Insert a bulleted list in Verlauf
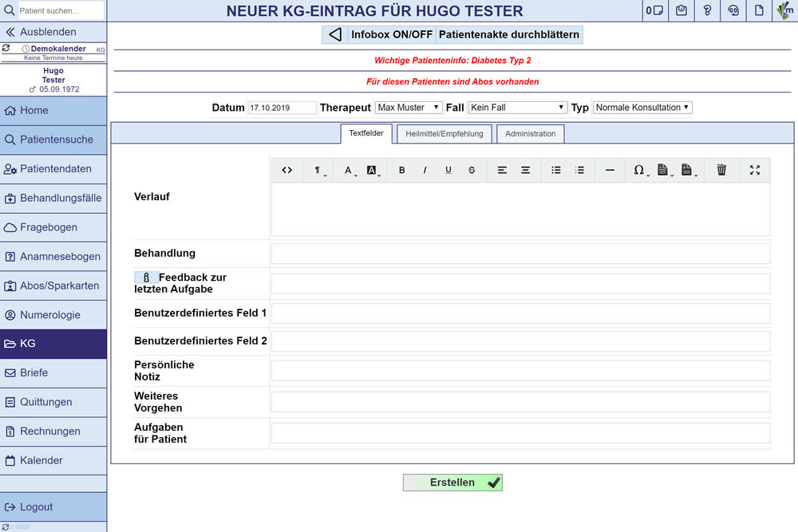Viewport: 798px width, 532px height. (x=556, y=170)
